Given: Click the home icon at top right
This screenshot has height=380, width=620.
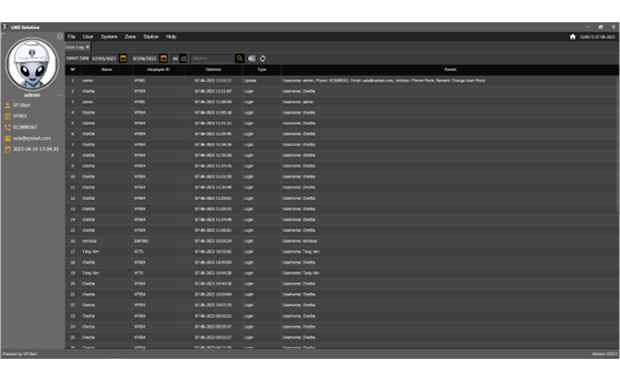Looking at the screenshot, I should [572, 37].
